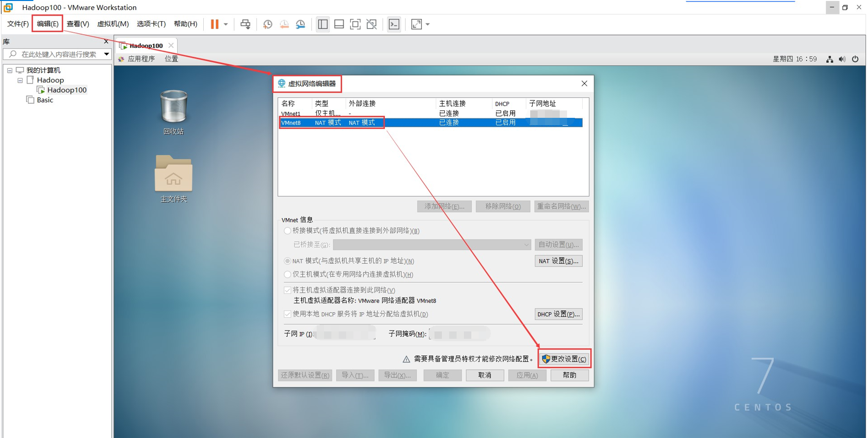This screenshot has height=438, width=868.
Task: Toggle 将主机虚拟适配器连接到此网络 checkbox
Action: pyautogui.click(x=288, y=290)
